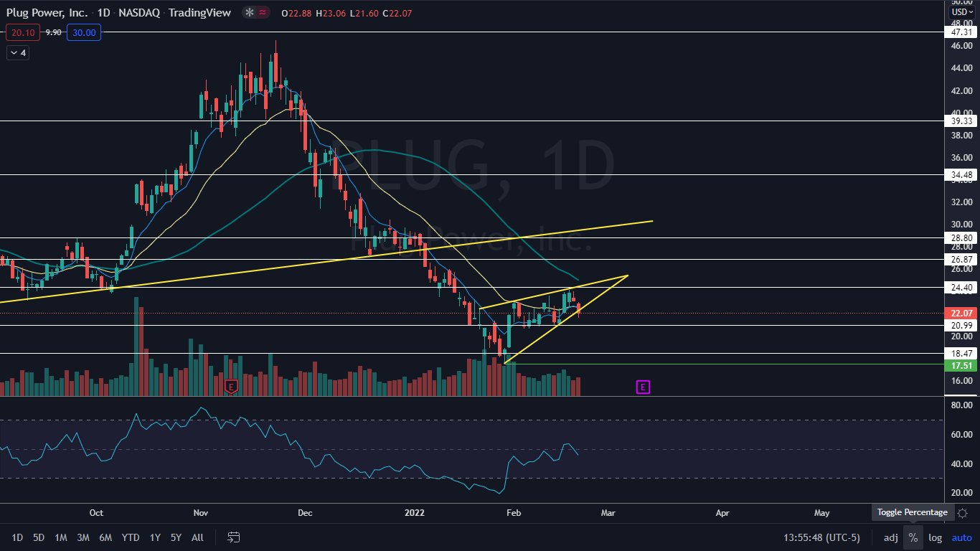Click the green 17.51 price label
This screenshot has height=551, width=980.
(961, 366)
